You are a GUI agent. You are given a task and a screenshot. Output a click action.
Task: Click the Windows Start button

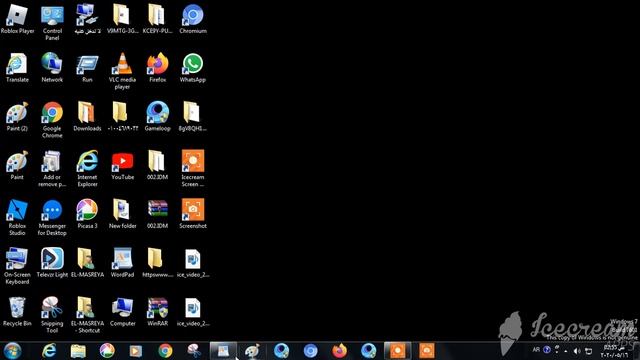click(x=12, y=351)
